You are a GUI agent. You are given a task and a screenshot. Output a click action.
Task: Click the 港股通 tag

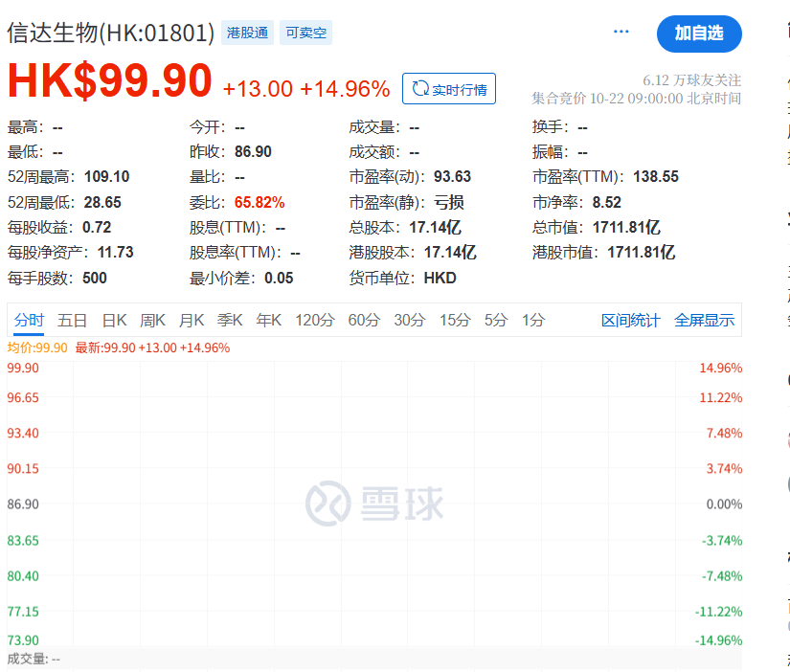coord(247,33)
